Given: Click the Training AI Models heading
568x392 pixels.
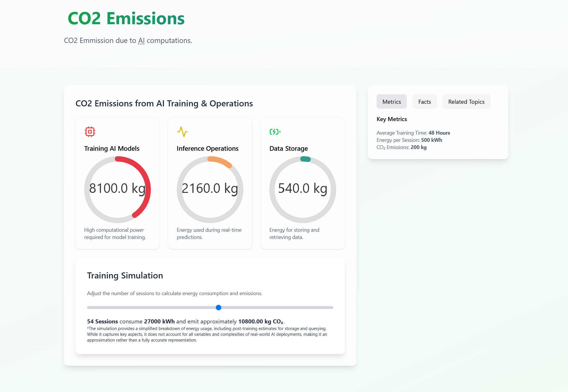Looking at the screenshot, I should [x=112, y=148].
